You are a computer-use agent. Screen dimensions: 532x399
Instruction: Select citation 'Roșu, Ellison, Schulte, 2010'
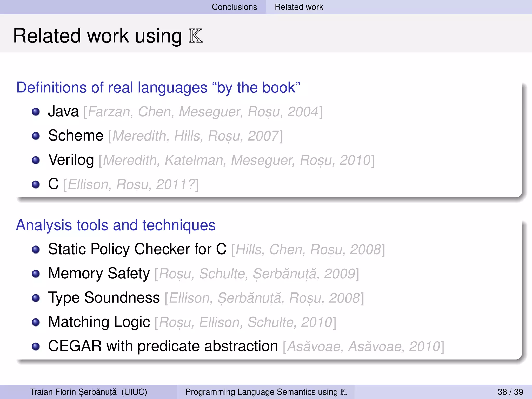coord(245,322)
